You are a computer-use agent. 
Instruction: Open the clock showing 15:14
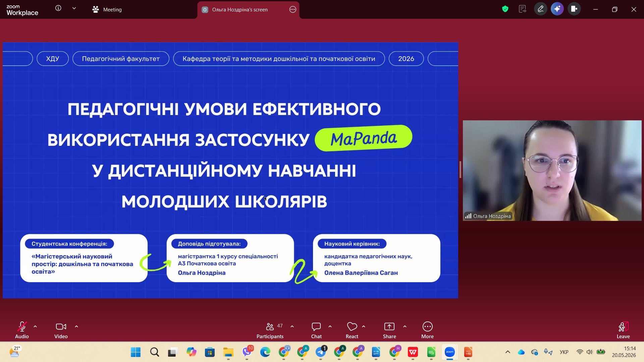click(624, 352)
